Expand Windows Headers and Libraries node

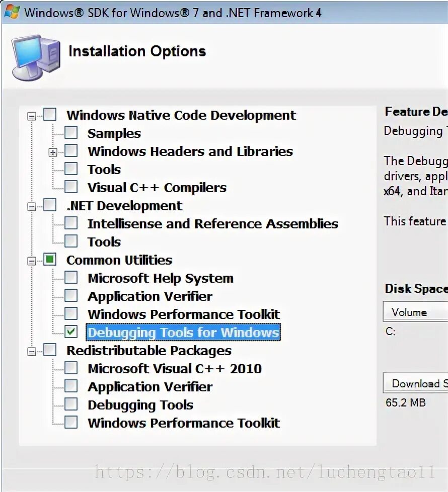53,152
